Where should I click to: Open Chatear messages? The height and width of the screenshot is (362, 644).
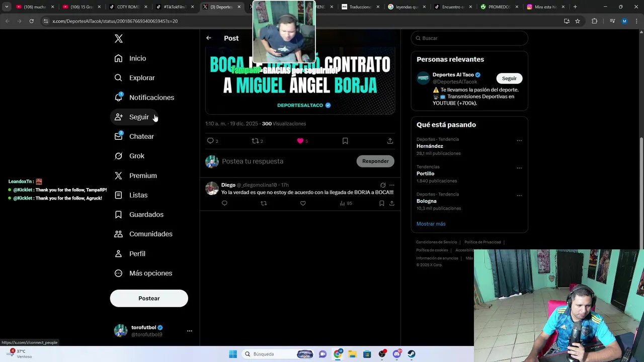134,136
